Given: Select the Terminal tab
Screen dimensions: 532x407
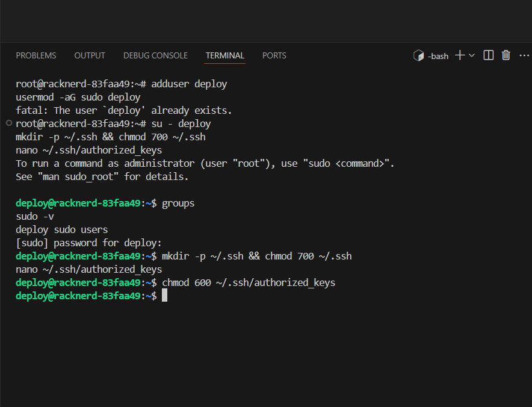Looking at the screenshot, I should pos(224,55).
